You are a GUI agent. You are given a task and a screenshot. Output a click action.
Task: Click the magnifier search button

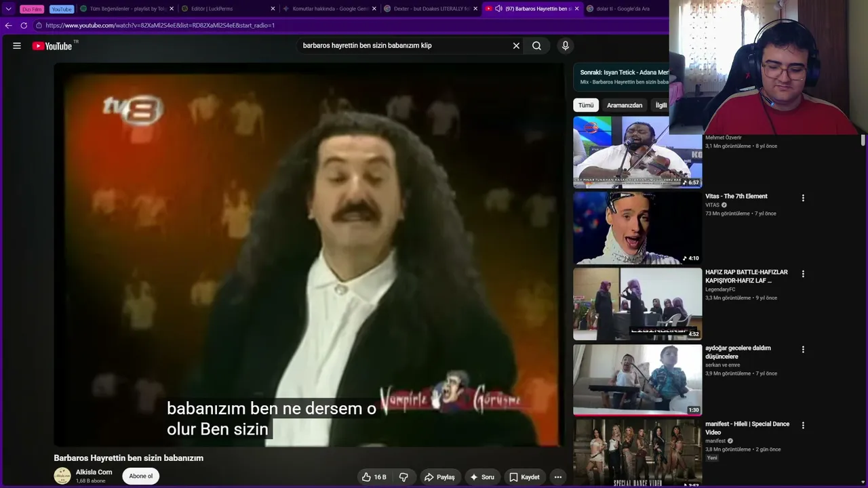pyautogui.click(x=536, y=45)
